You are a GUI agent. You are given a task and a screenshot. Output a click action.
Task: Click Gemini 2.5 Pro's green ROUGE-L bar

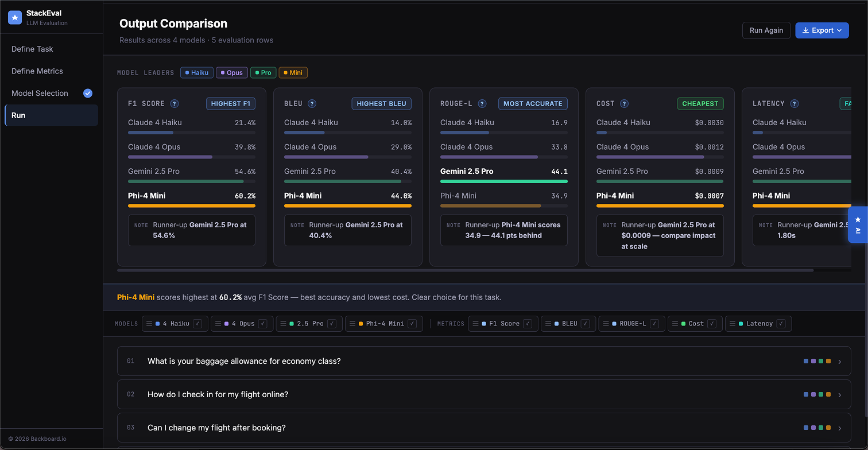(504, 181)
